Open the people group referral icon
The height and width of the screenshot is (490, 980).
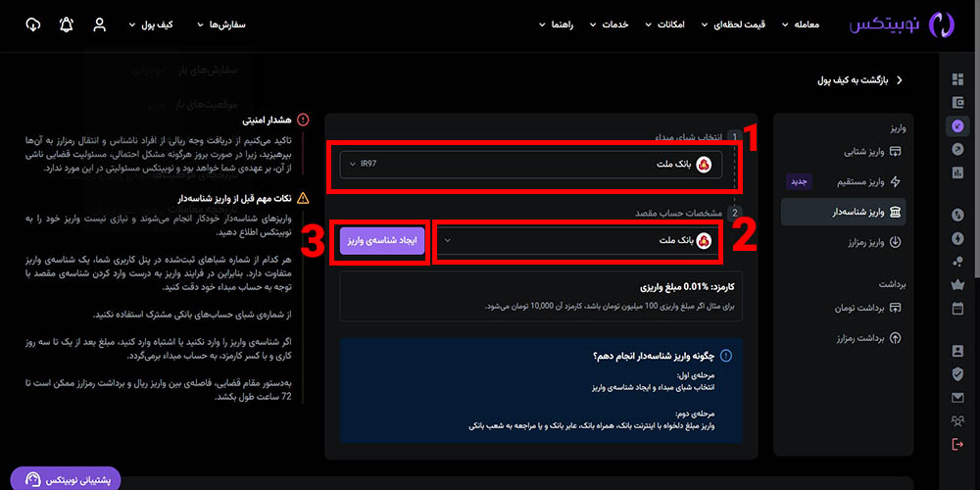pos(957,420)
